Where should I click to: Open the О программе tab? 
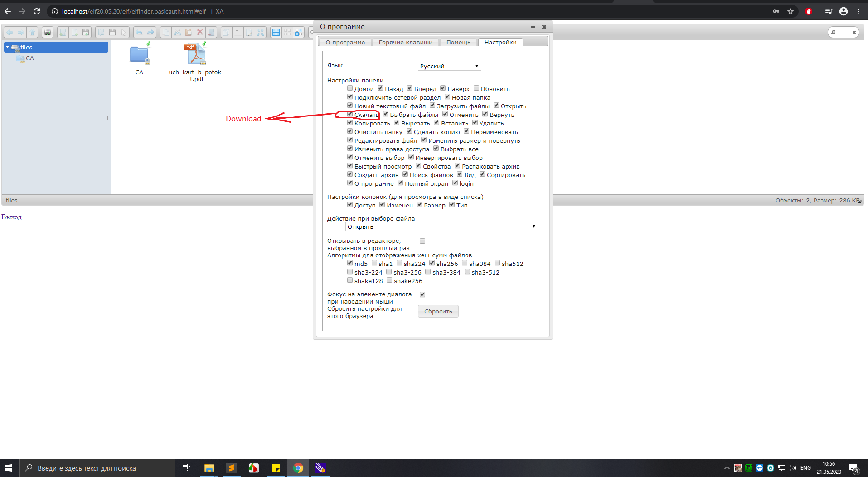pos(345,42)
